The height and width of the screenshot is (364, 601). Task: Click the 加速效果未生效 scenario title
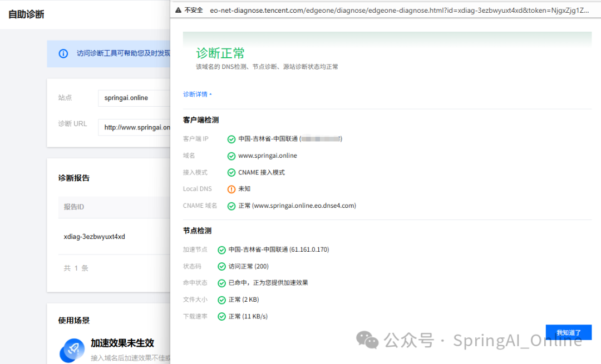(x=122, y=343)
